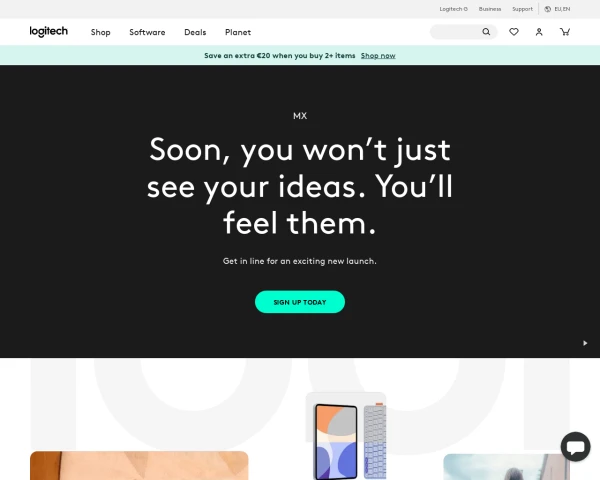Open the wishlist heart icon
Screen dimensions: 600x480
514,32
